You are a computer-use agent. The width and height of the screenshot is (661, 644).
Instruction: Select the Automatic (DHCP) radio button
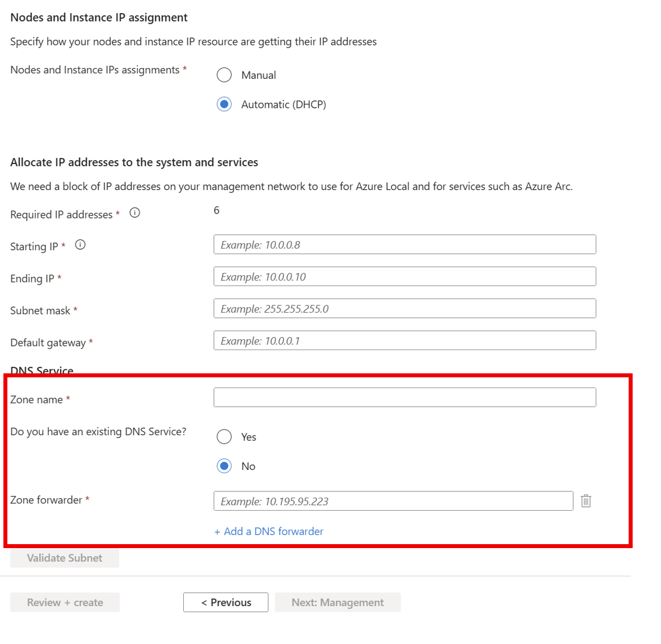pos(224,104)
